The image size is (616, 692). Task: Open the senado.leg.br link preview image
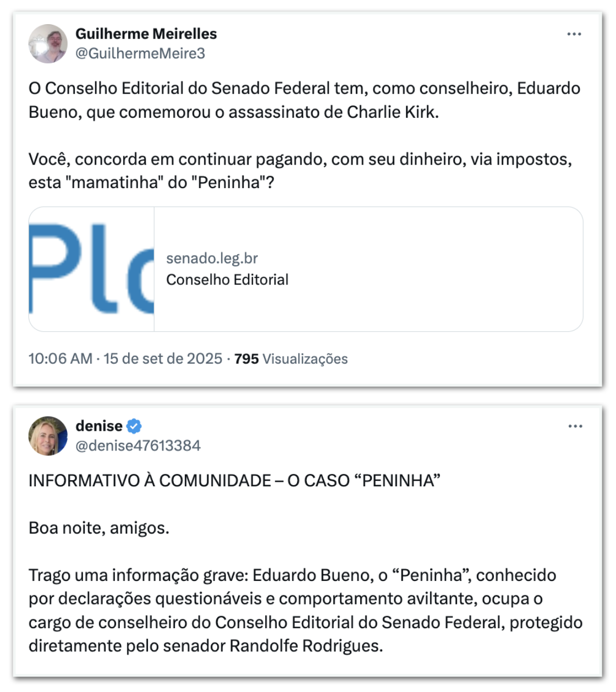[92, 269]
